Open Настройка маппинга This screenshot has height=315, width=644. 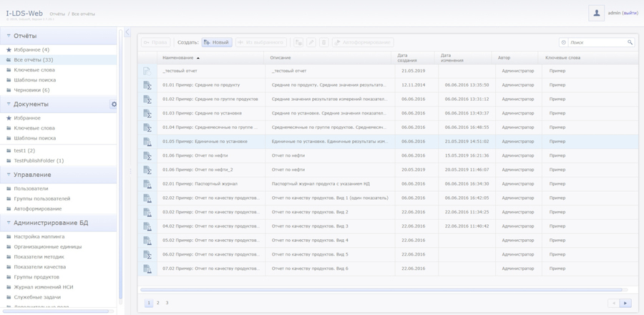39,236
